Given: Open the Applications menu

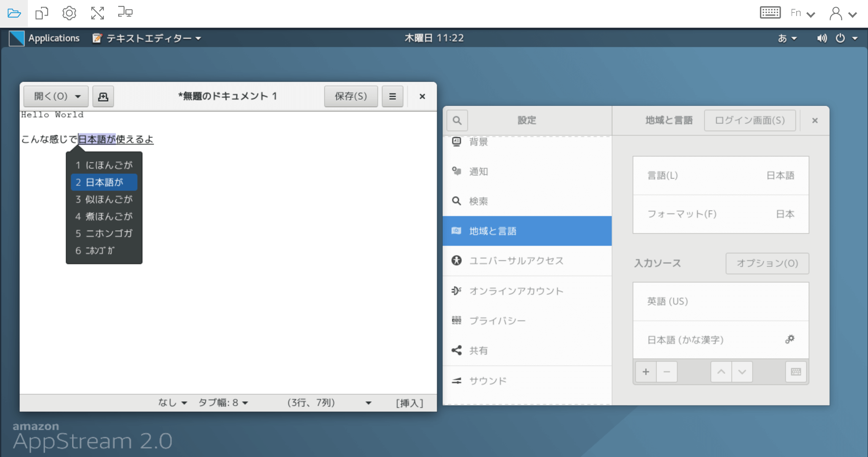Looking at the screenshot, I should click(x=54, y=38).
